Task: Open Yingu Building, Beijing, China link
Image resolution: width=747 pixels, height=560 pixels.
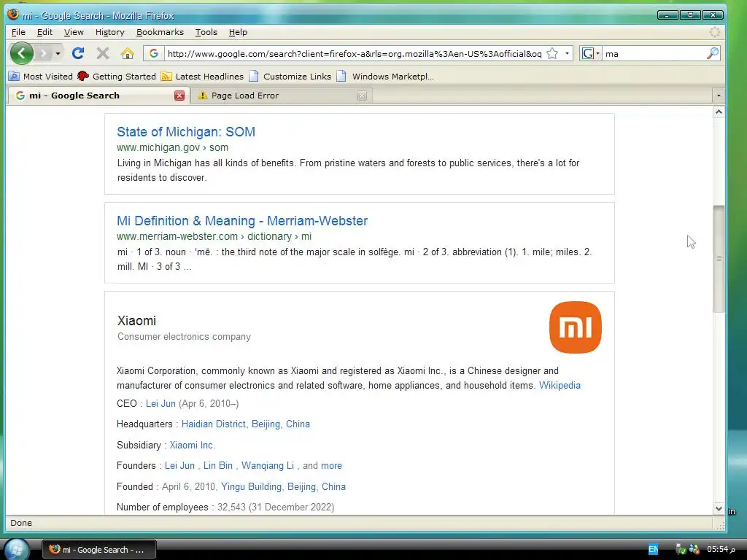Action: coord(283,486)
